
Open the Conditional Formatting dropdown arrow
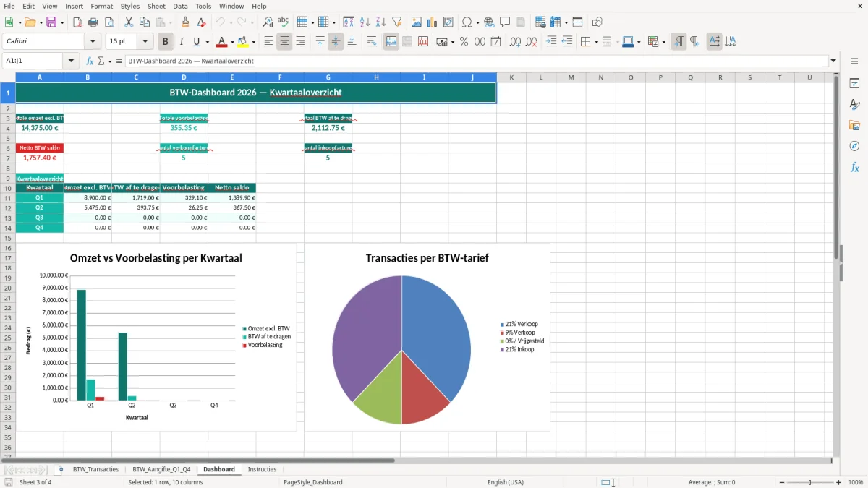(x=663, y=42)
